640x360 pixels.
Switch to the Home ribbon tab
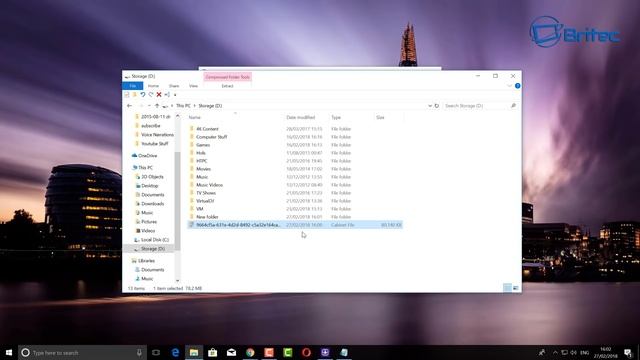coord(153,86)
